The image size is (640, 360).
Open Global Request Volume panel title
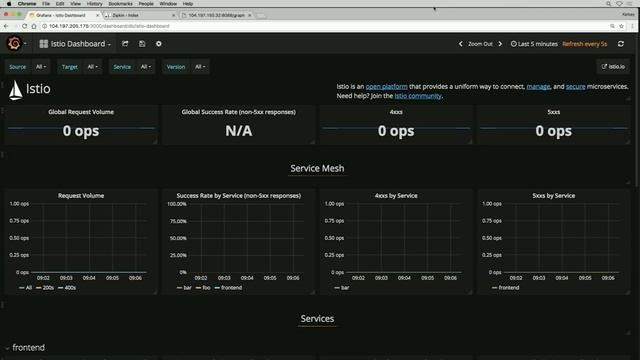point(81,112)
